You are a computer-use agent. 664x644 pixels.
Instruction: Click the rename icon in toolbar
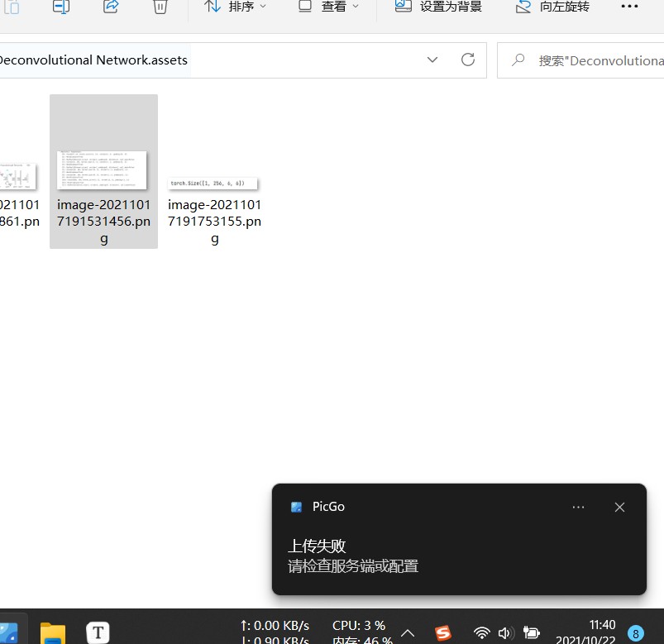click(x=61, y=7)
